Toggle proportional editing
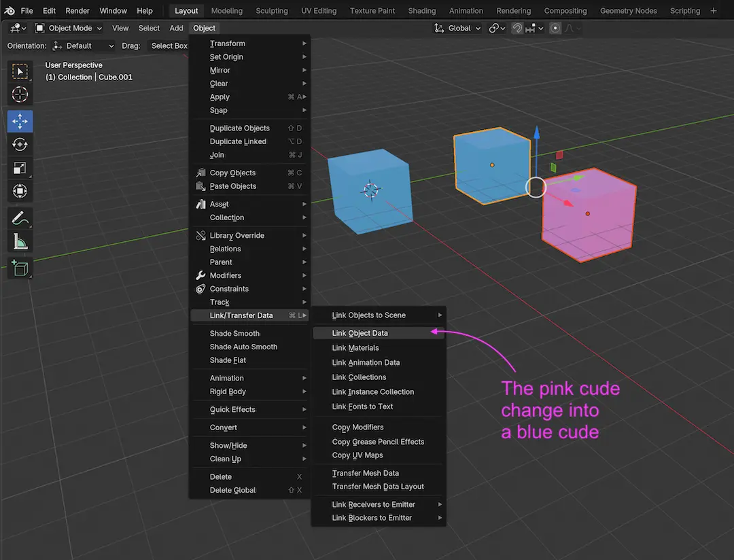The width and height of the screenshot is (734, 560). point(555,28)
